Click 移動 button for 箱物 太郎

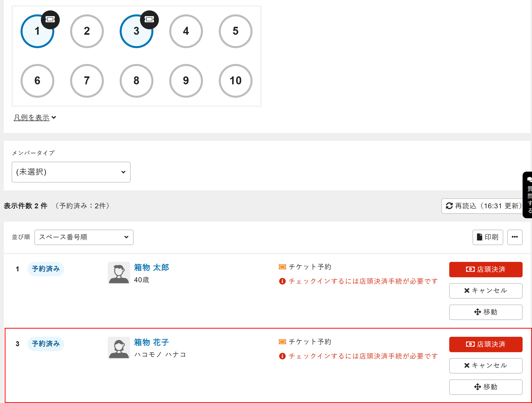[x=486, y=312]
